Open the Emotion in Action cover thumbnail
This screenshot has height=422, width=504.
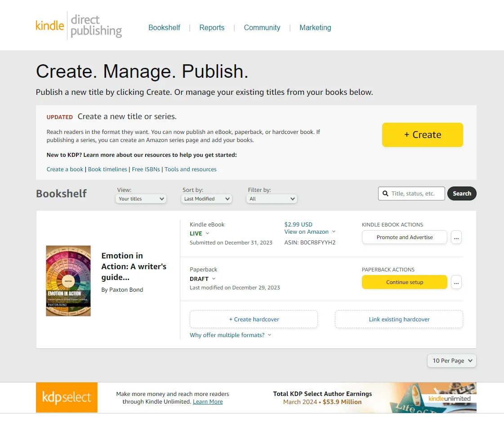68,281
